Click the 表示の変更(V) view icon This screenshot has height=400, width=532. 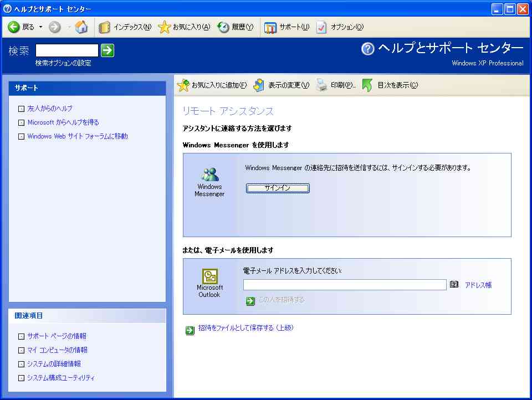(259, 85)
